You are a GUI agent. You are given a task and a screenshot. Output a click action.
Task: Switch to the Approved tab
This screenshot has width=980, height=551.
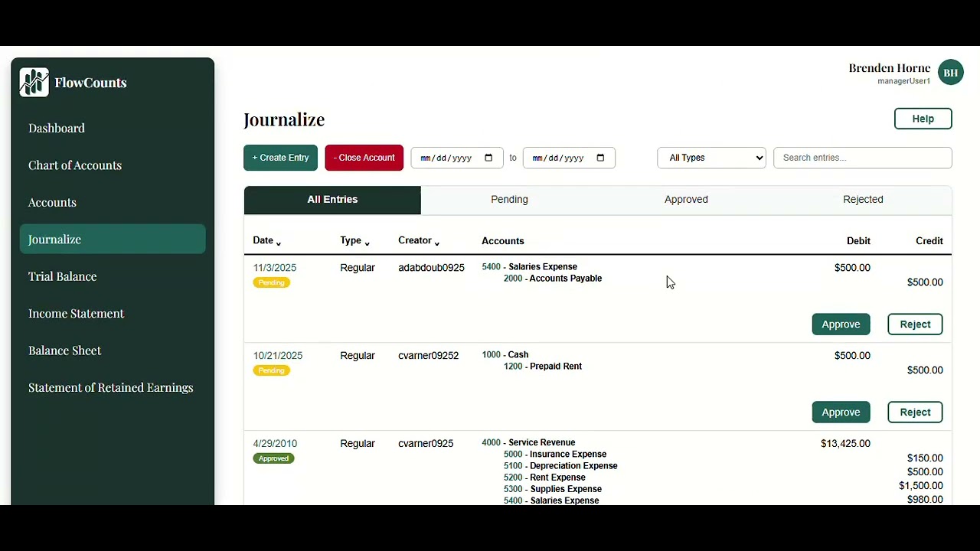coord(686,200)
